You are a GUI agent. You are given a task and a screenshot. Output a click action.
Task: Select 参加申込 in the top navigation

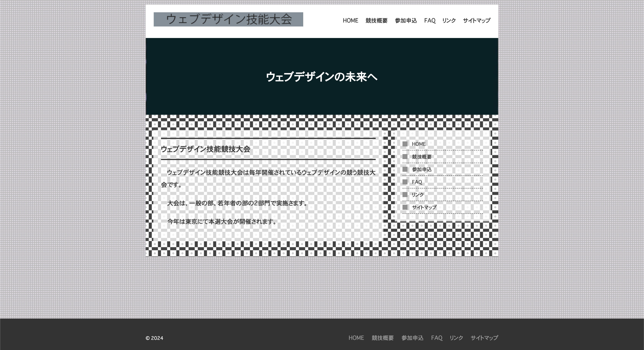click(406, 21)
